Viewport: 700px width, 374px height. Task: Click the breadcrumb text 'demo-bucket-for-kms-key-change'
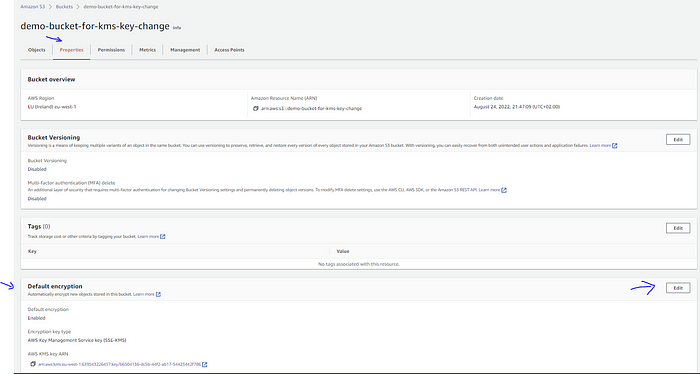(121, 7)
